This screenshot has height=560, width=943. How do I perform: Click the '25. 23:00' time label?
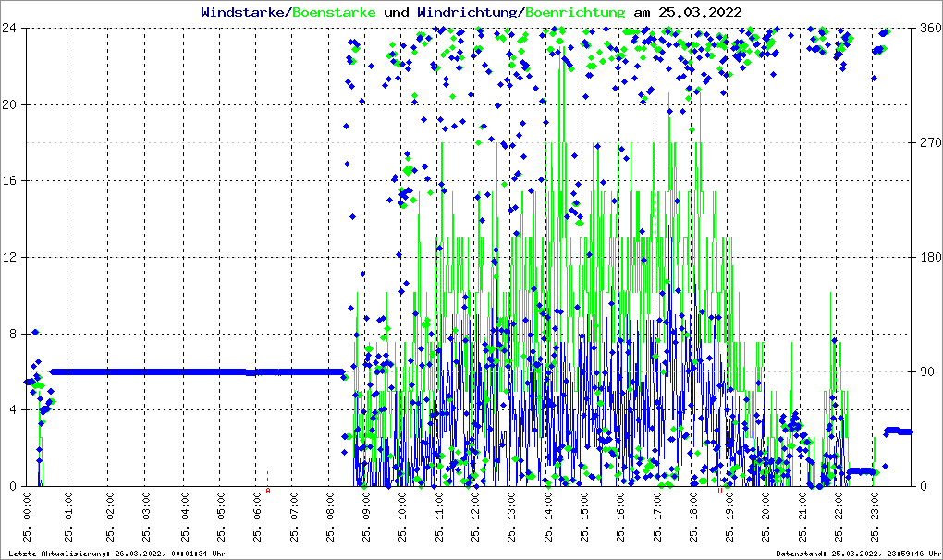pos(875,517)
